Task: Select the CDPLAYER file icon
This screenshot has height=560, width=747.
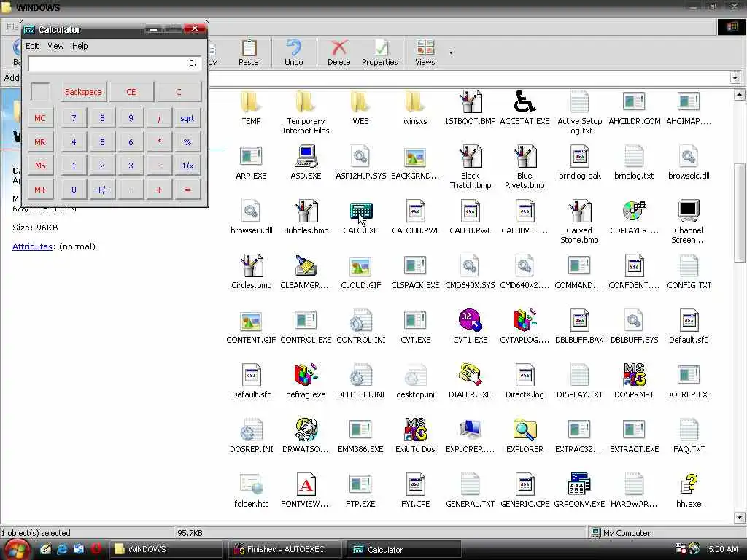Action: click(x=634, y=211)
